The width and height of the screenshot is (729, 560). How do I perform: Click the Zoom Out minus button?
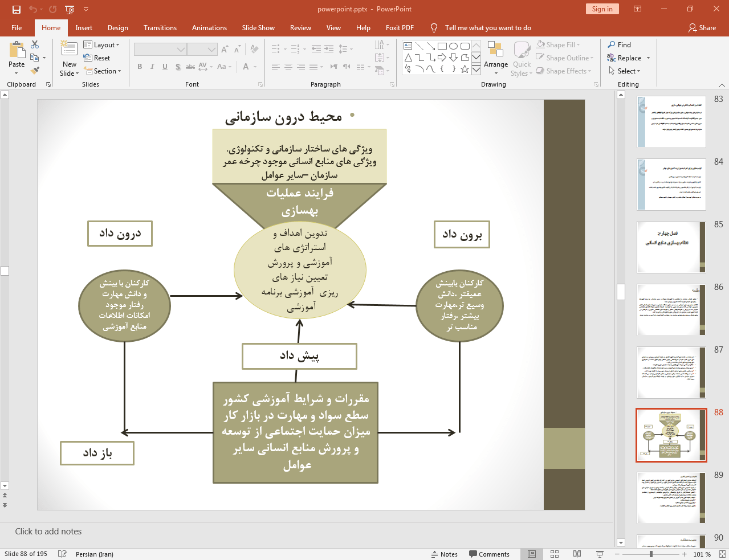617,554
